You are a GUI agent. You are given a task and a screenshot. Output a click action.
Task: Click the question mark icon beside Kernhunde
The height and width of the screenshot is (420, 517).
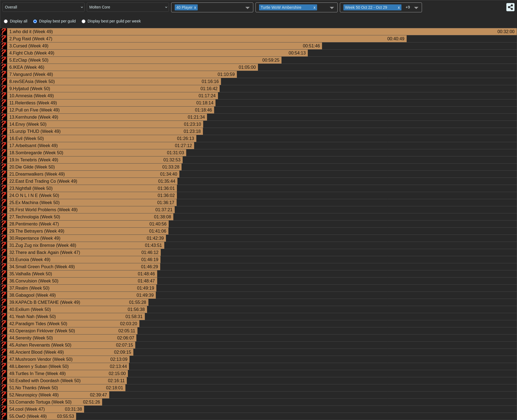(x=4, y=117)
